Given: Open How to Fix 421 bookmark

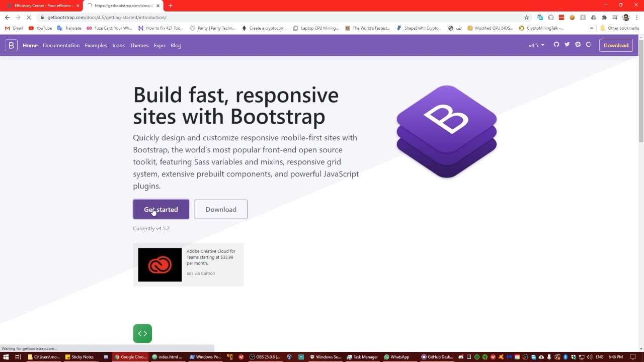Looking at the screenshot, I should 161,28.
